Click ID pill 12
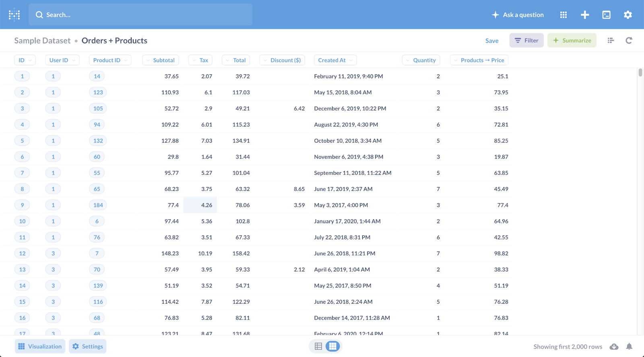The width and height of the screenshot is (644, 357). pos(22,253)
